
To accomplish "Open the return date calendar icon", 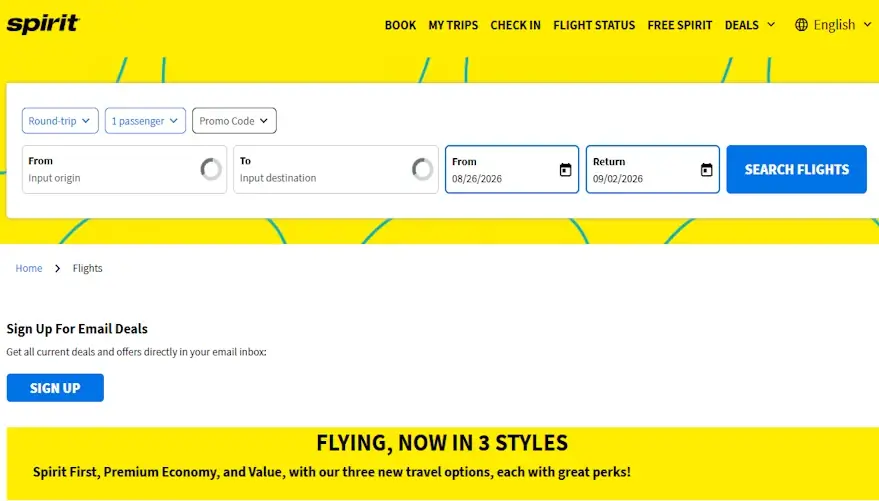I will pos(706,170).
